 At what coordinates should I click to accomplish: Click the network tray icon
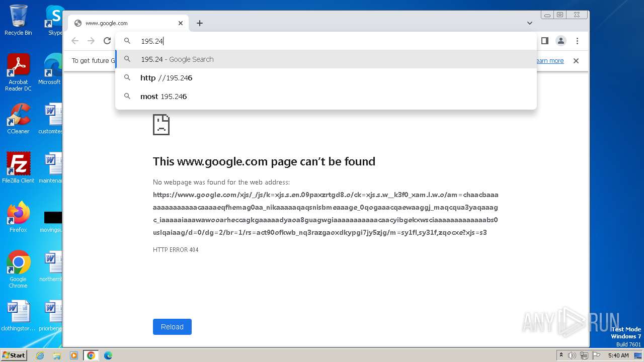pos(584,355)
